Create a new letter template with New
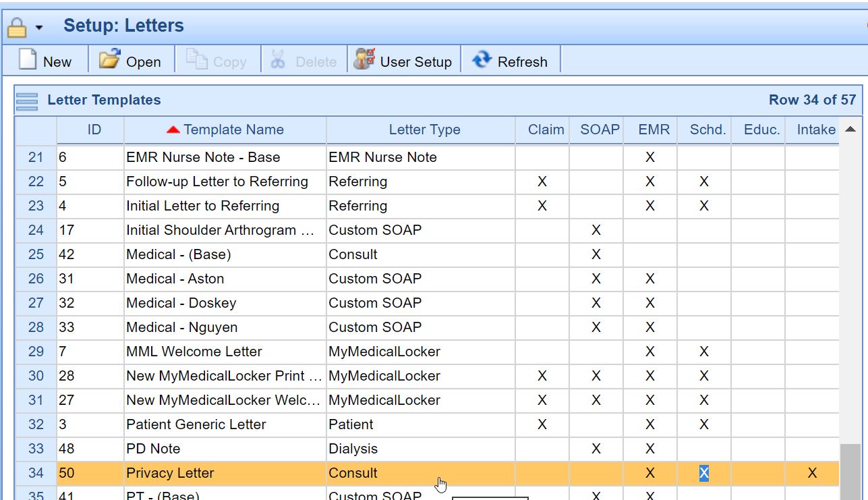The image size is (868, 500). pos(45,61)
